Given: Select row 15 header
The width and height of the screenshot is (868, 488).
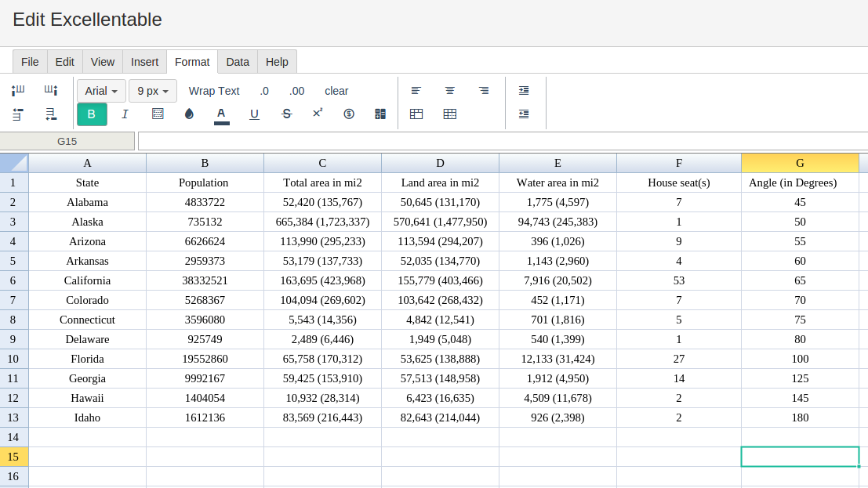Looking at the screenshot, I should click(13, 457).
